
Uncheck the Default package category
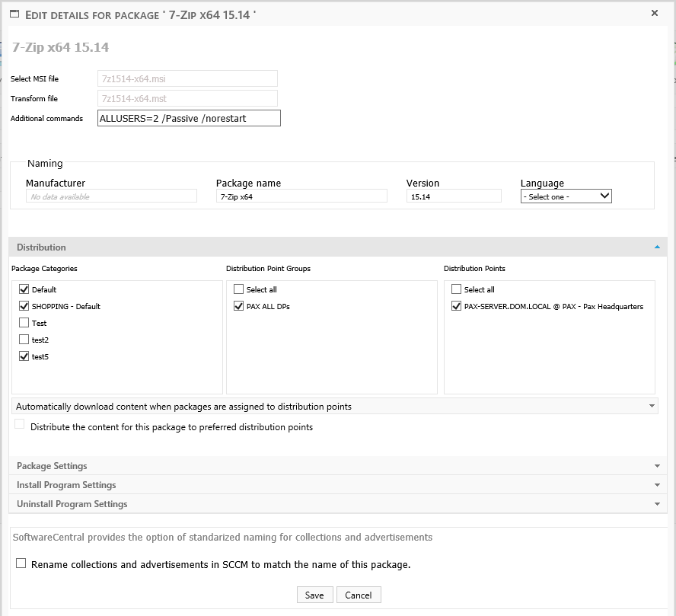pyautogui.click(x=24, y=289)
